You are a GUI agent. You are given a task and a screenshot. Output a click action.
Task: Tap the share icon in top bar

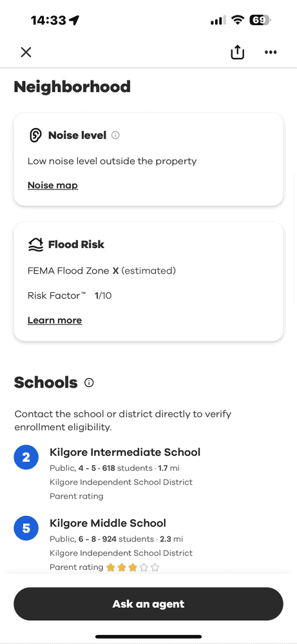coord(238,52)
